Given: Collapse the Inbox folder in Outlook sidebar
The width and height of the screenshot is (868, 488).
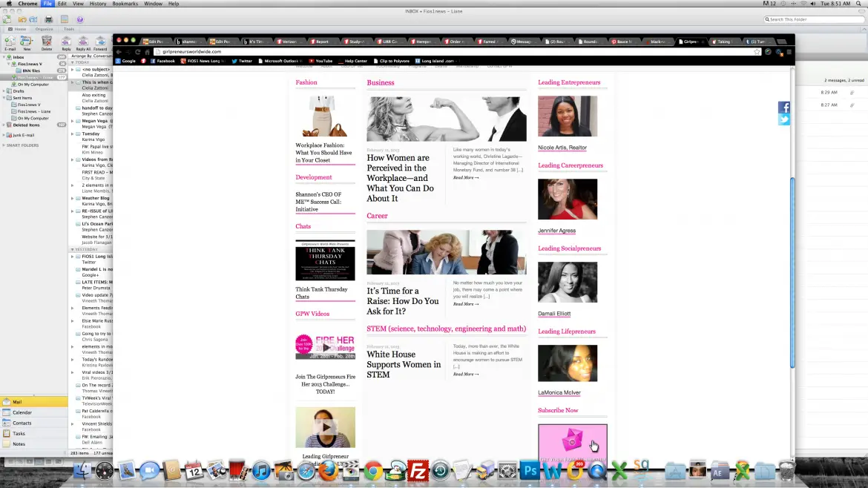Looking at the screenshot, I should (x=4, y=57).
